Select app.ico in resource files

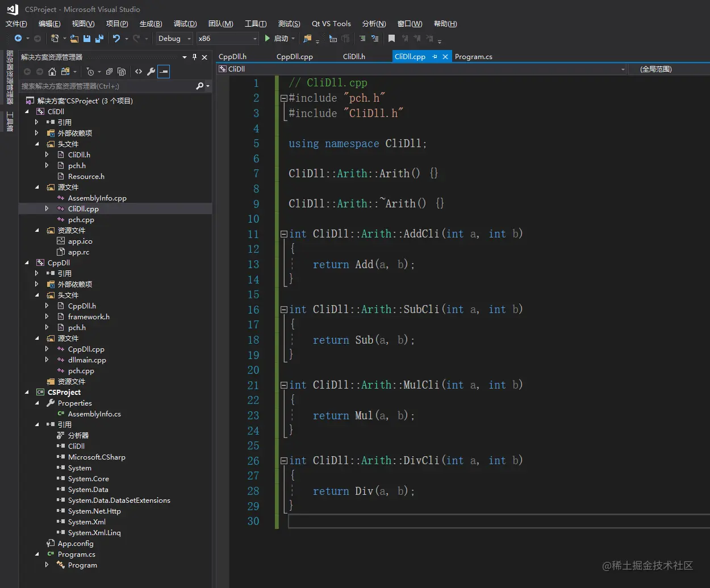tap(80, 241)
